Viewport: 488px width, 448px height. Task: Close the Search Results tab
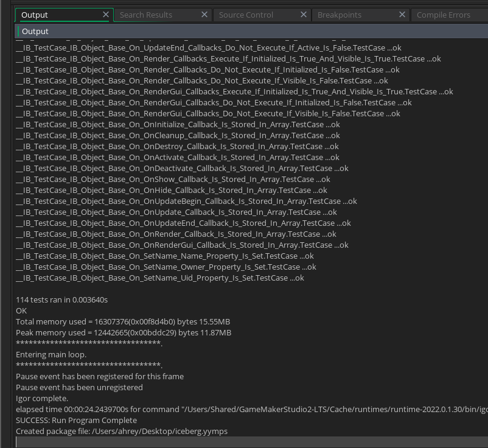coord(204,15)
